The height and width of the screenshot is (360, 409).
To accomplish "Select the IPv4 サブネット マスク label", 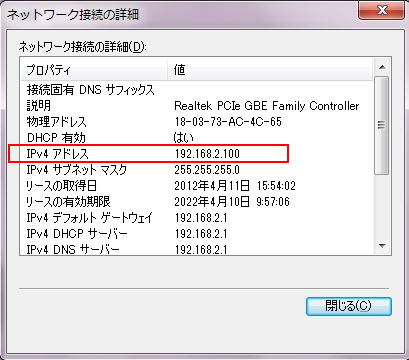I will (77, 170).
